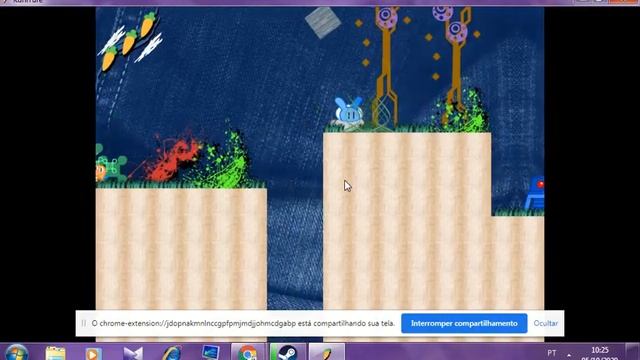Open the monitor icon app in taskbar
640x360 pixels.
point(211,353)
